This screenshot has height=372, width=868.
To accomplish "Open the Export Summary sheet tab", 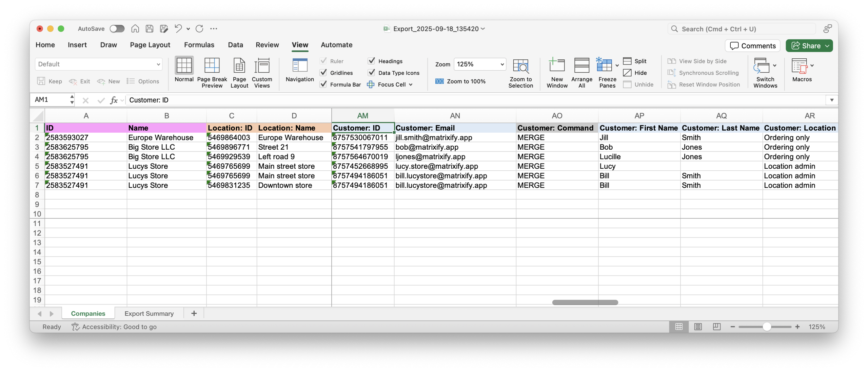I will point(149,313).
